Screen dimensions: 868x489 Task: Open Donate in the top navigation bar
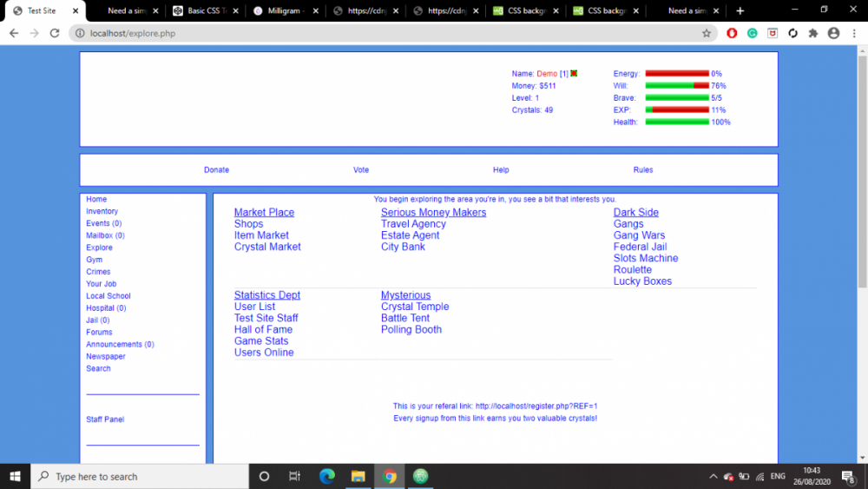[216, 170]
